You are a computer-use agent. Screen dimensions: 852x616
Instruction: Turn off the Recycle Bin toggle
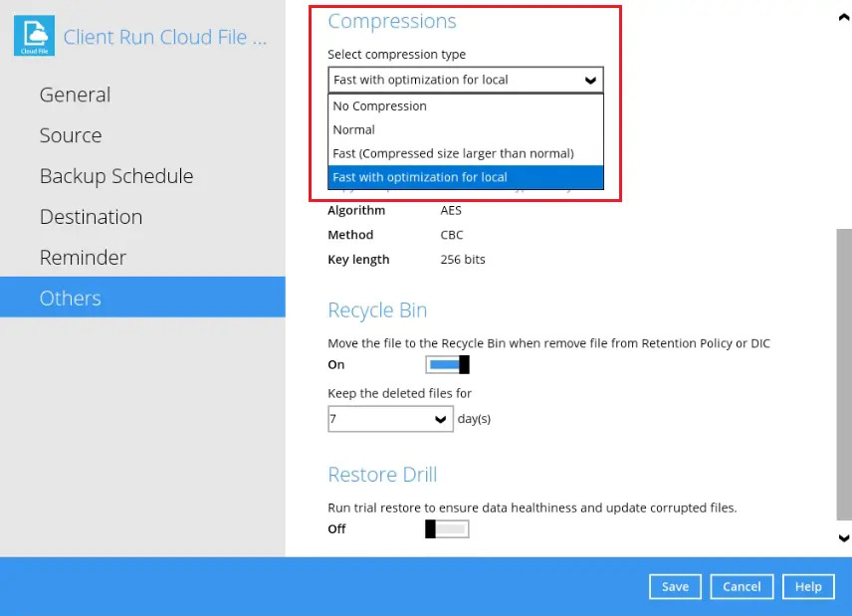(448, 365)
